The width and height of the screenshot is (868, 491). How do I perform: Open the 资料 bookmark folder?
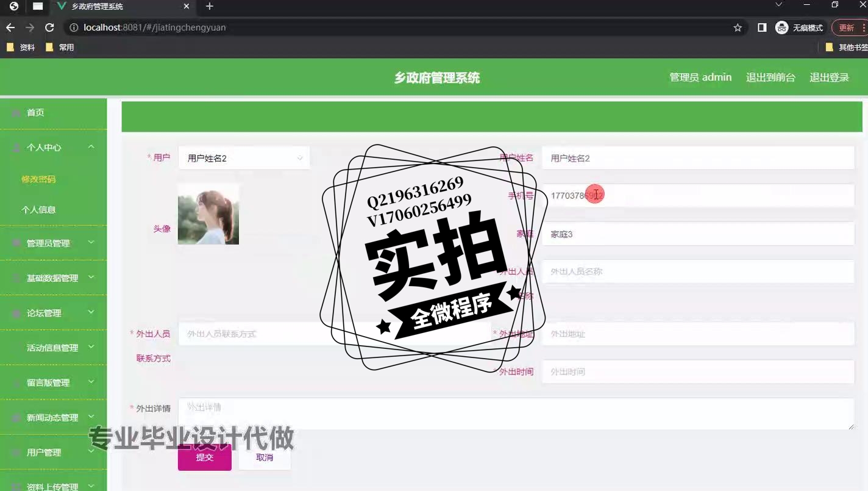21,47
